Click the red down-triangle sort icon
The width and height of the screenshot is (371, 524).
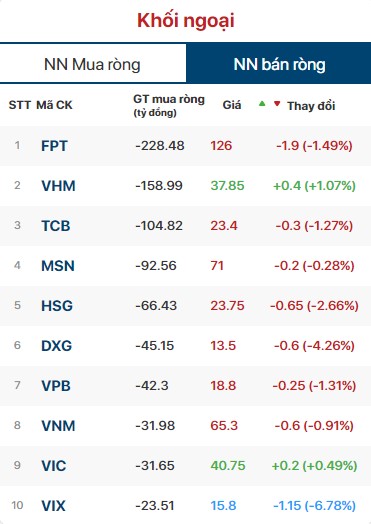(277, 104)
